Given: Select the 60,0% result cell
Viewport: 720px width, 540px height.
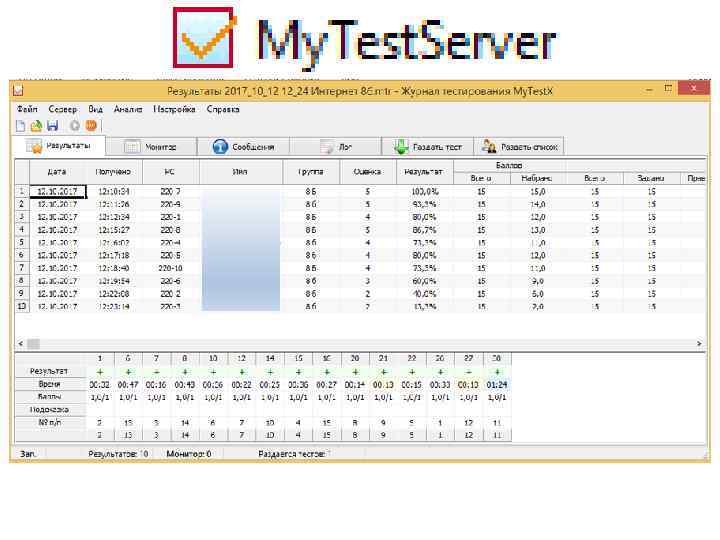Looking at the screenshot, I should click(x=424, y=281).
